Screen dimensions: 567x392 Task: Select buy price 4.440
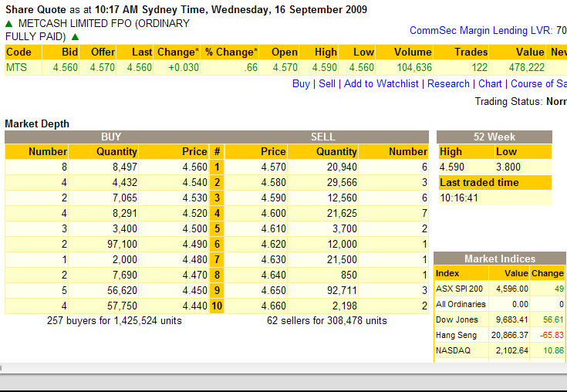point(195,306)
